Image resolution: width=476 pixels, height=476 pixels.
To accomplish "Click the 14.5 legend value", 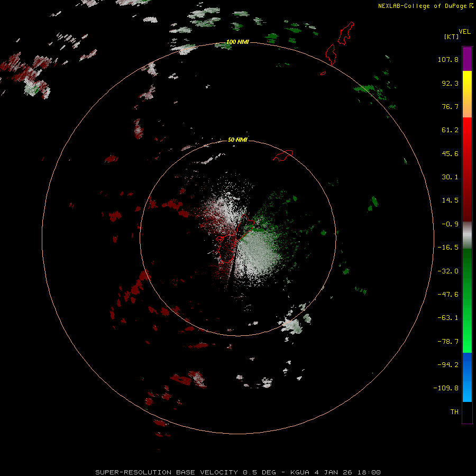I will 450,200.
